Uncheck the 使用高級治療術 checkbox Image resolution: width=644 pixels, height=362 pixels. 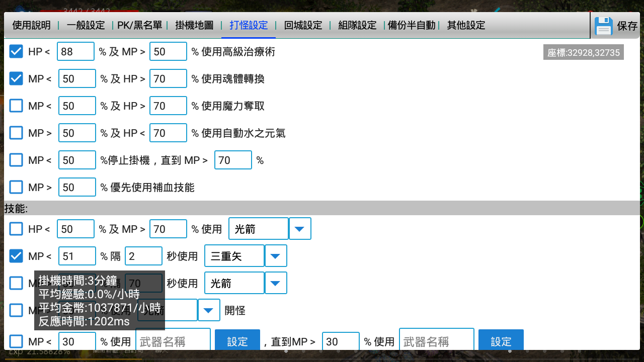(x=16, y=51)
